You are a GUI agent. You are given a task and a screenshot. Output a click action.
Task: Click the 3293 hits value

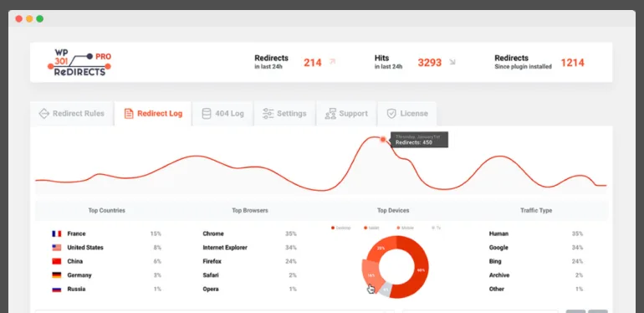430,63
